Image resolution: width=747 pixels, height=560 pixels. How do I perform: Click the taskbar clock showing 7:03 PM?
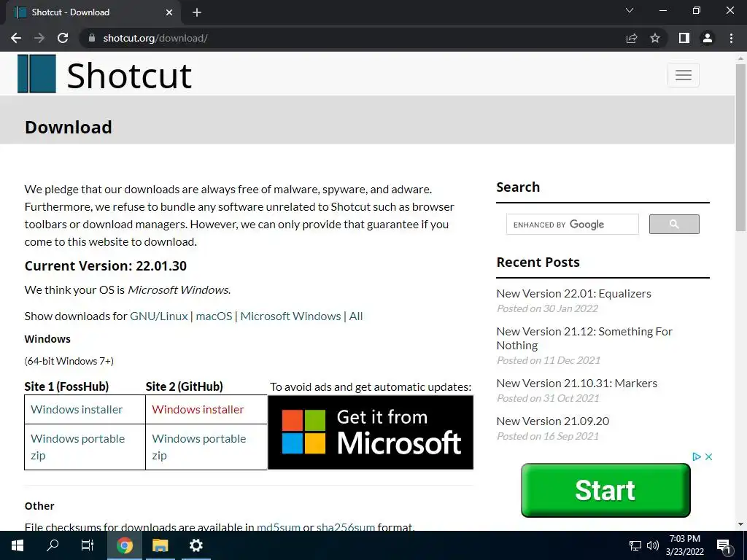point(684,545)
